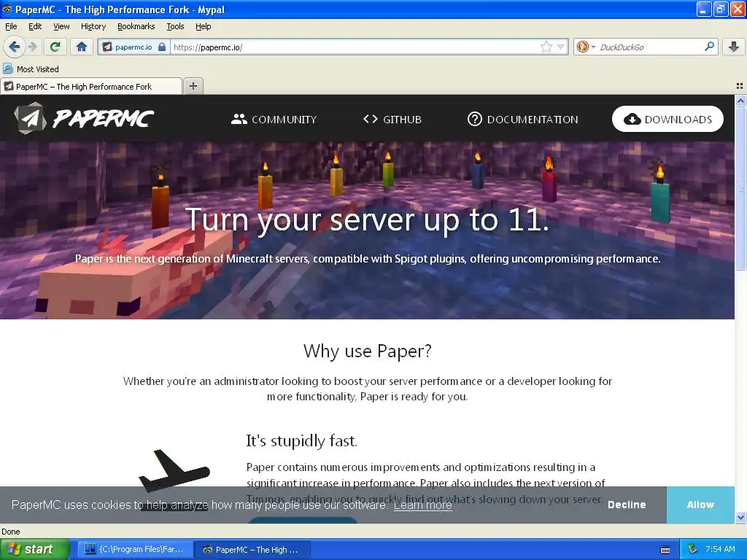Open the Documentation nav link
This screenshot has height=560, width=747.
click(522, 119)
